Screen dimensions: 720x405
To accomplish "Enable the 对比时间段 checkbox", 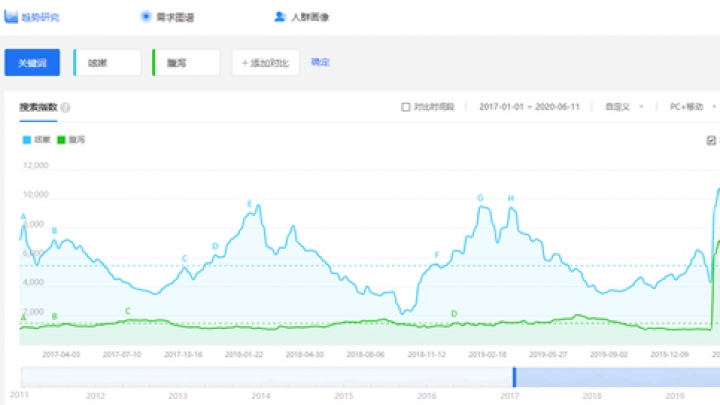I will tap(405, 107).
